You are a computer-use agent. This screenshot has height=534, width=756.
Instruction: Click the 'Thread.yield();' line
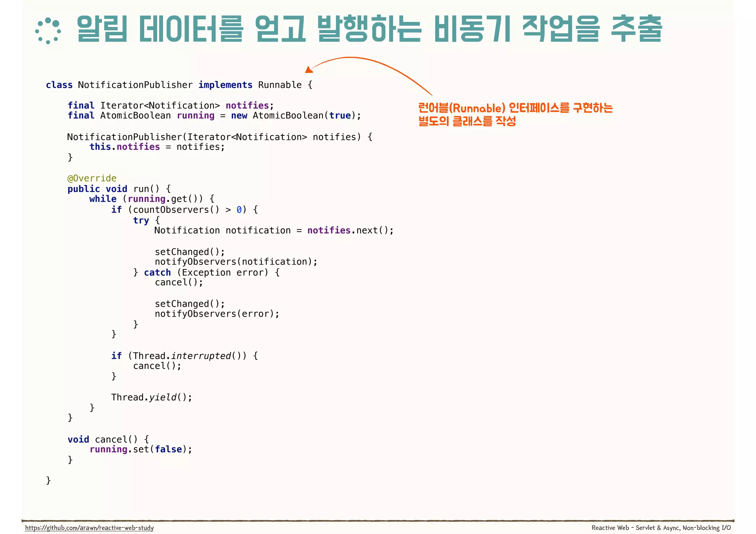click(x=152, y=397)
